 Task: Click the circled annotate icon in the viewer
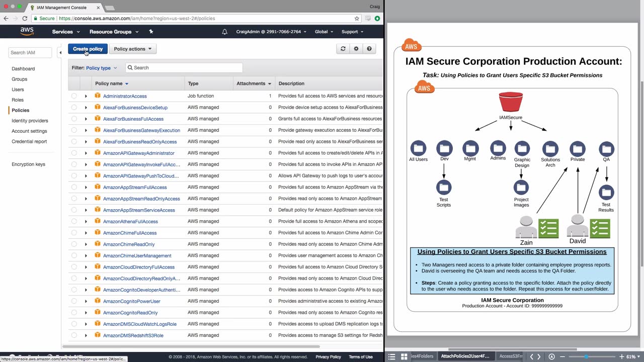pos(551,356)
